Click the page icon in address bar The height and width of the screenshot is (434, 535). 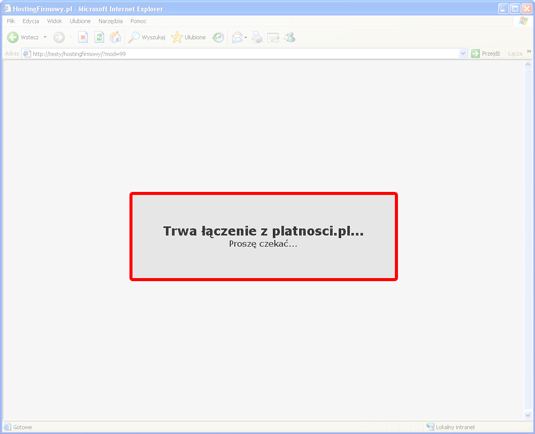(27, 54)
